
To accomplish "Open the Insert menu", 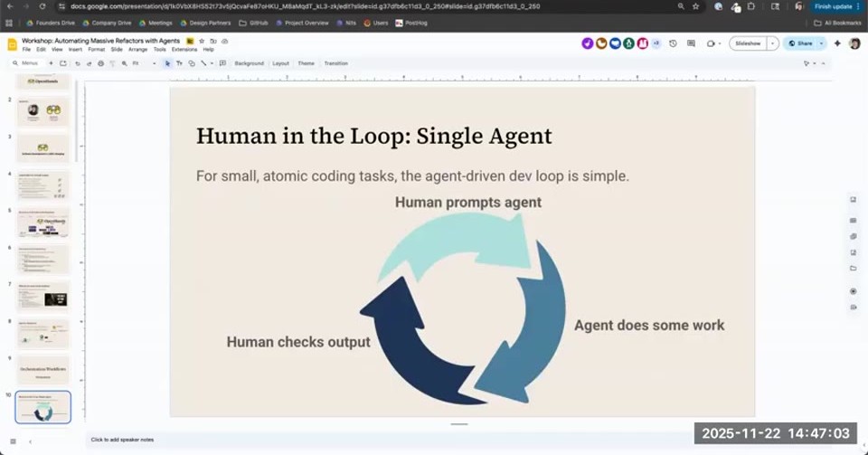I will coord(75,50).
